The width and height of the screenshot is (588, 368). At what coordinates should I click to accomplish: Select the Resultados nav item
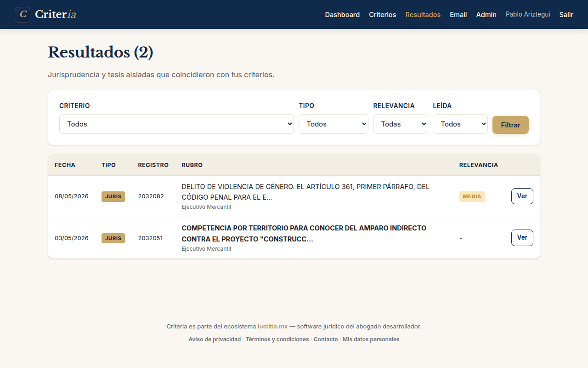tap(423, 15)
